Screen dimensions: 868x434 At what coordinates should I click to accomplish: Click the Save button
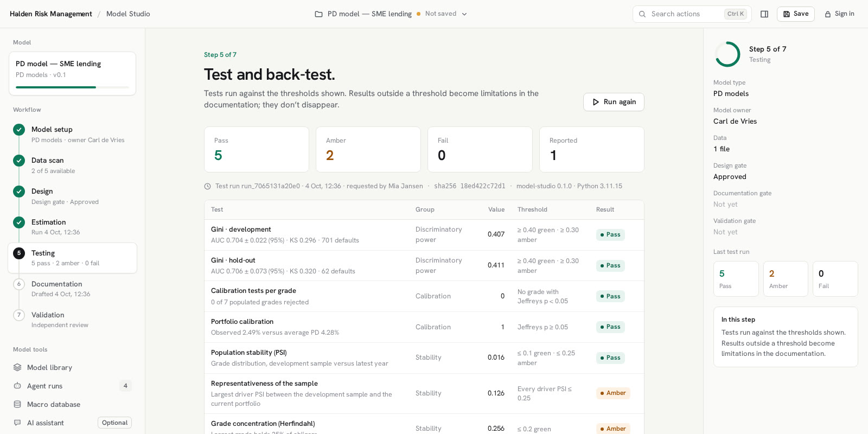[795, 14]
